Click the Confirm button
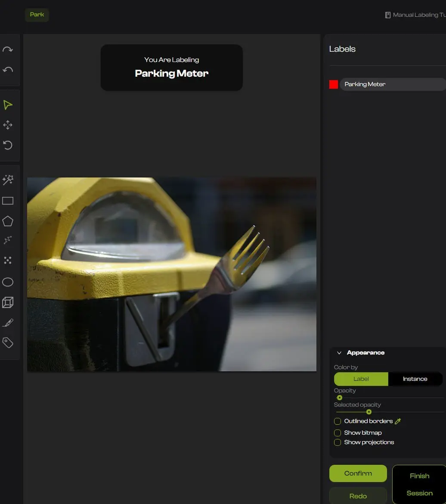Image resolution: width=446 pixels, height=504 pixels. [358, 473]
